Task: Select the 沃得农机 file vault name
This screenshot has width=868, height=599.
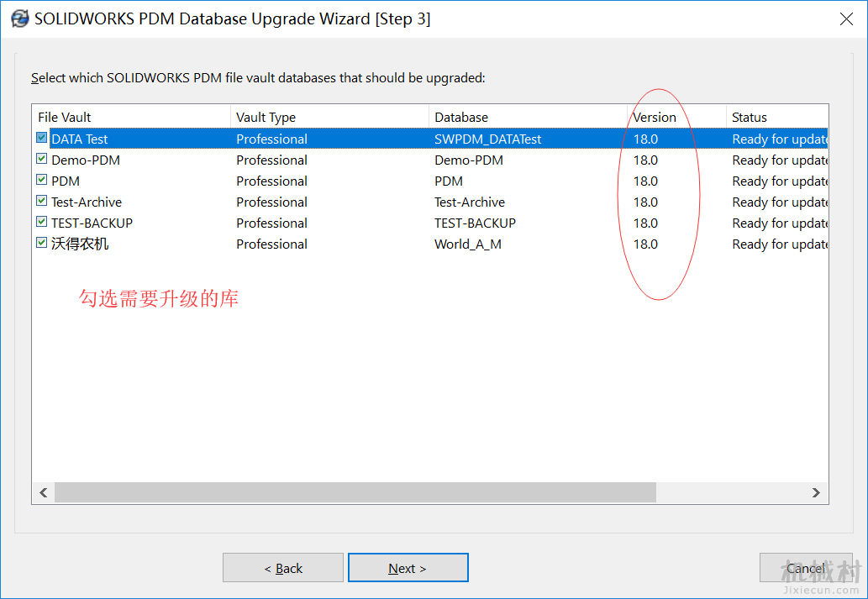Action: pos(80,244)
